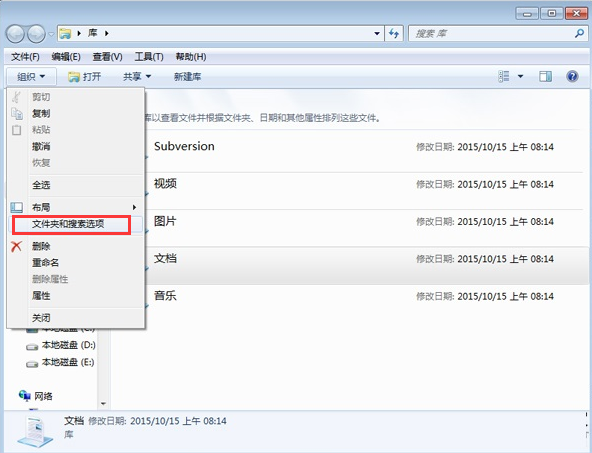Click the 打开 toolbar button
The image size is (592, 453).
(85, 77)
